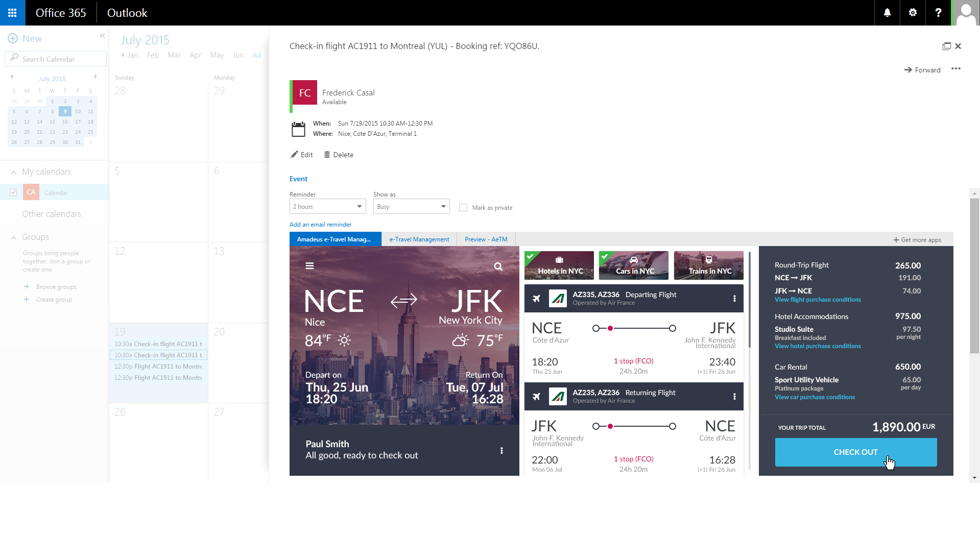This screenshot has width=980, height=536.
Task: Switch to Preview - AeTM tab
Action: click(x=486, y=239)
